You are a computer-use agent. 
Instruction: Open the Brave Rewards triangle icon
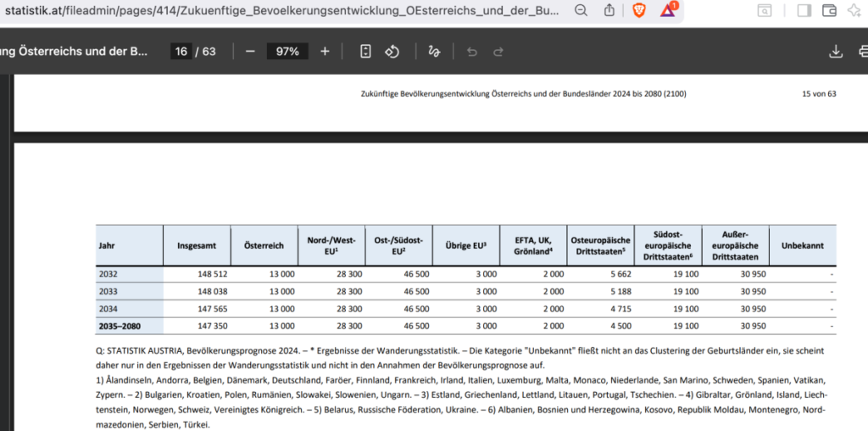point(668,10)
